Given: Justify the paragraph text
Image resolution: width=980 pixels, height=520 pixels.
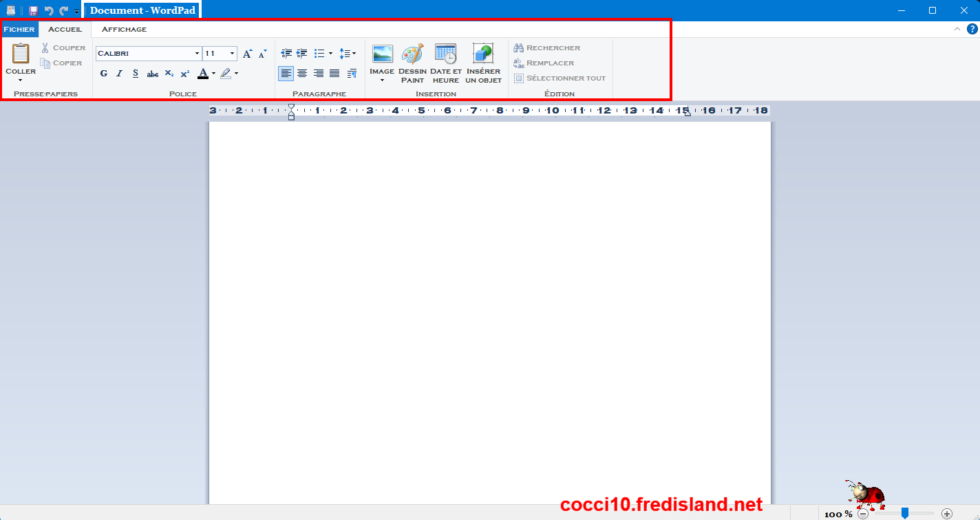Looking at the screenshot, I should click(334, 74).
